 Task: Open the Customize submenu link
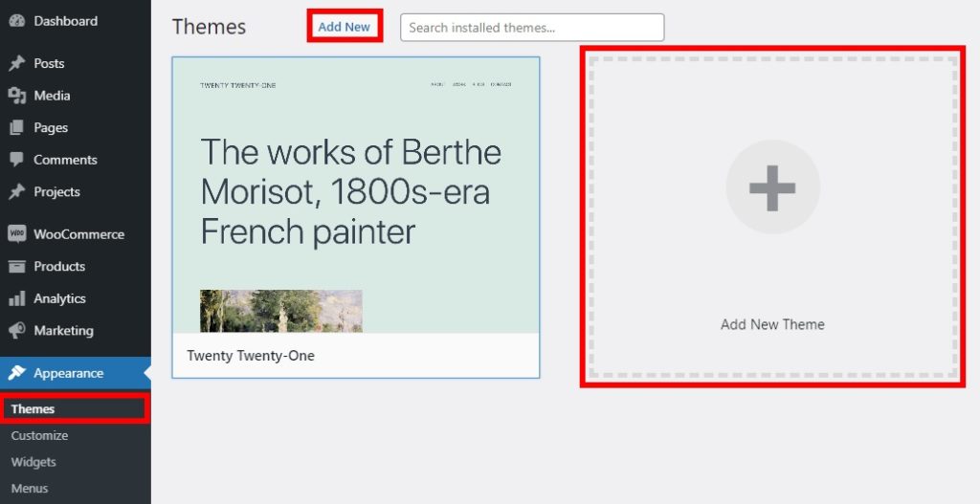[39, 435]
